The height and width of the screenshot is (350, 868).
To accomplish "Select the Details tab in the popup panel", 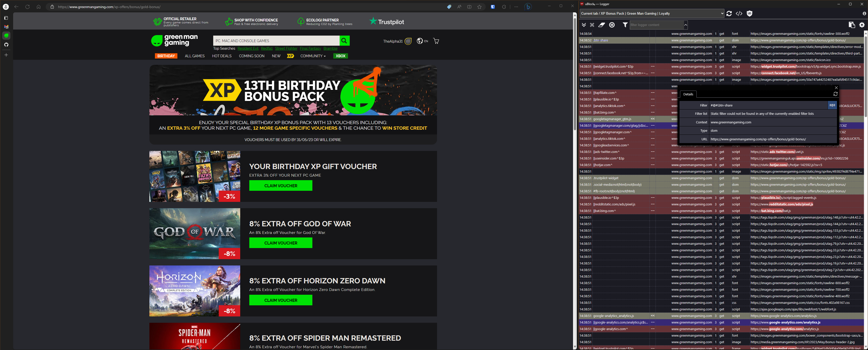I will pyautogui.click(x=688, y=94).
